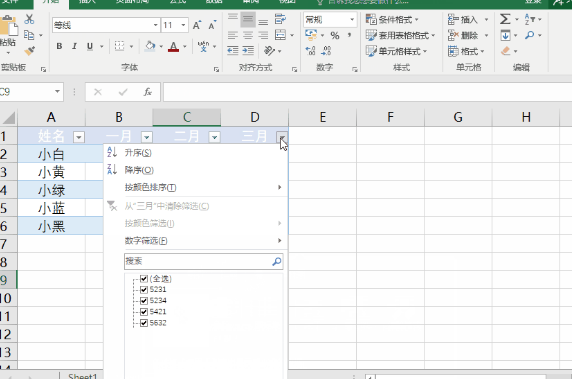Click Insert Function fx button

pyautogui.click(x=147, y=92)
